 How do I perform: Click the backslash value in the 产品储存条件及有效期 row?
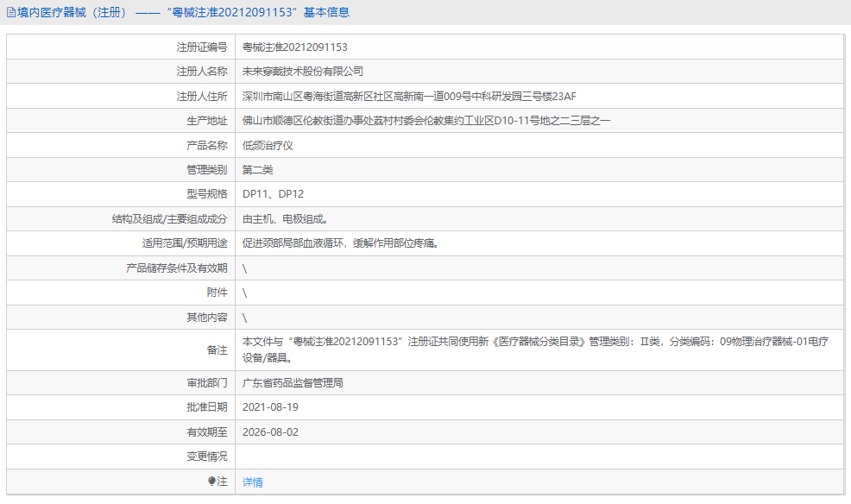(x=244, y=268)
